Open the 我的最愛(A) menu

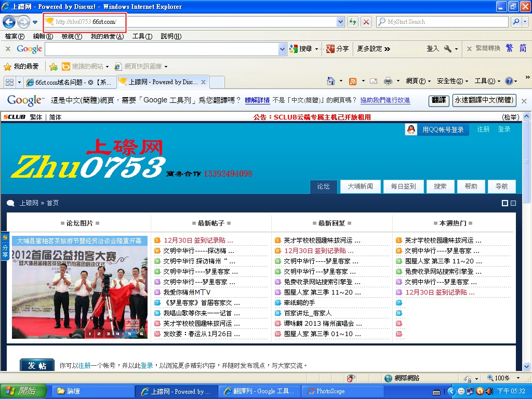pyautogui.click(x=107, y=36)
